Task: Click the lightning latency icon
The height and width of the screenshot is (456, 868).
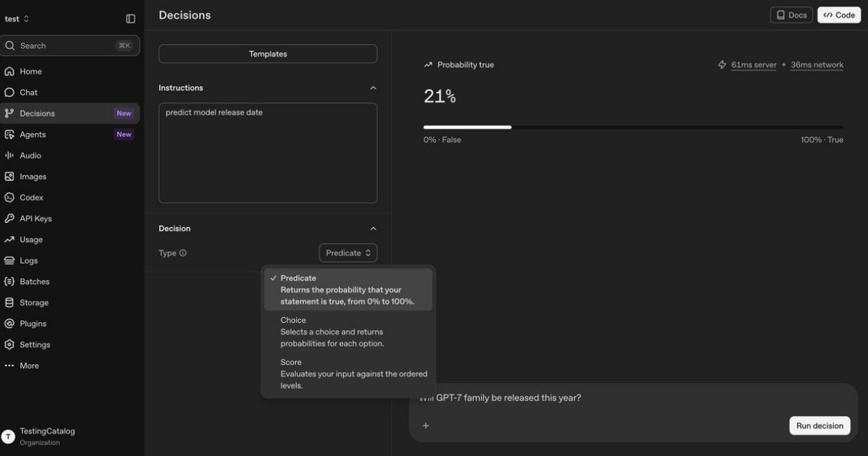Action: [722, 65]
